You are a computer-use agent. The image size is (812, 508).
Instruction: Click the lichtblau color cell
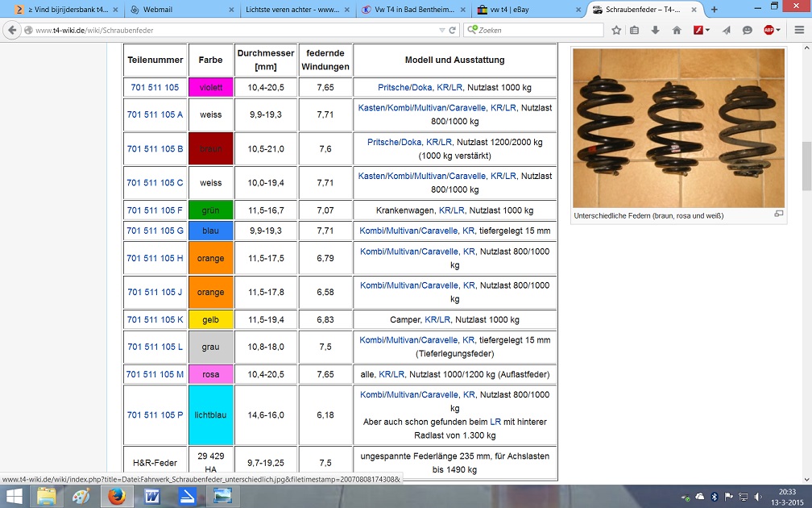coord(211,415)
